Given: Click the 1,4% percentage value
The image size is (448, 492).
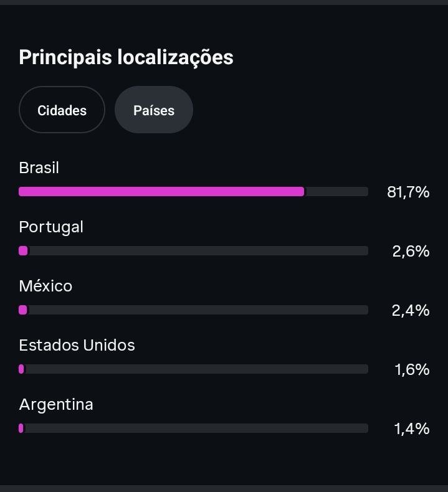Looking at the screenshot, I should tap(412, 428).
